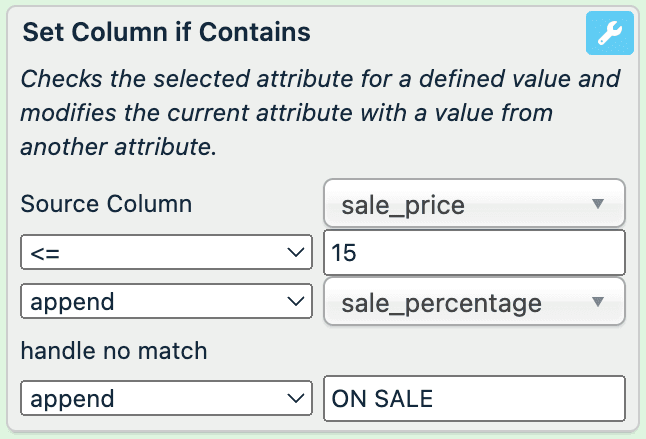This screenshot has height=439, width=646.
Task: Select the <= text in operator box
Action: coord(45,253)
